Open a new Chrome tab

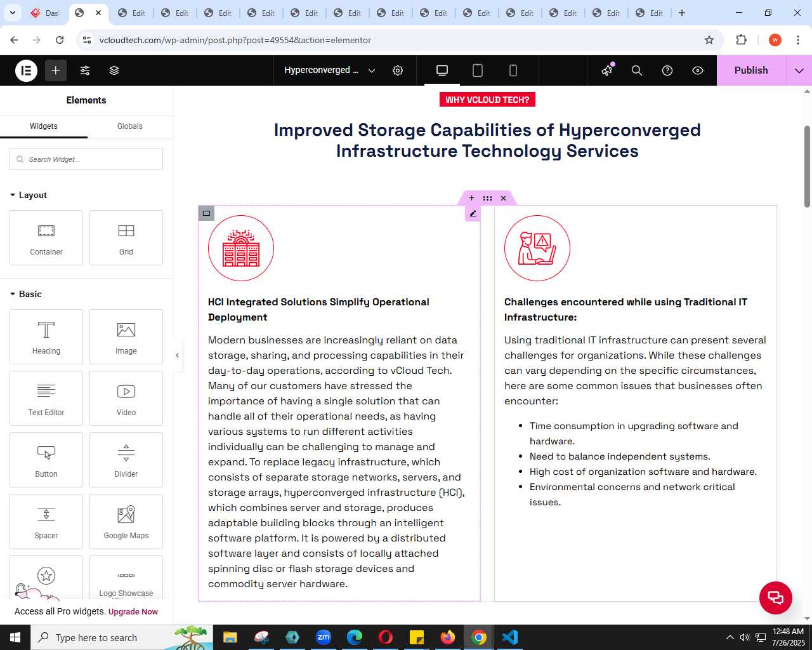(x=682, y=13)
